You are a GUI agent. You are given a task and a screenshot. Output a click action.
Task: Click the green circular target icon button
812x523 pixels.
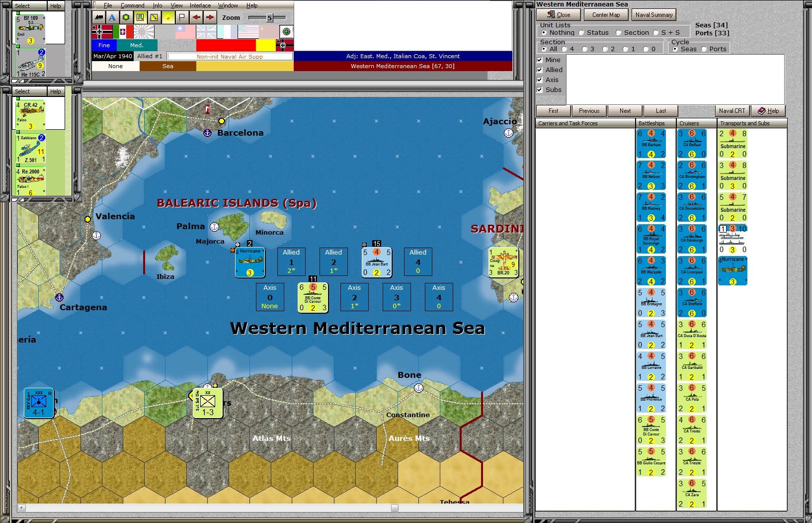point(286,32)
